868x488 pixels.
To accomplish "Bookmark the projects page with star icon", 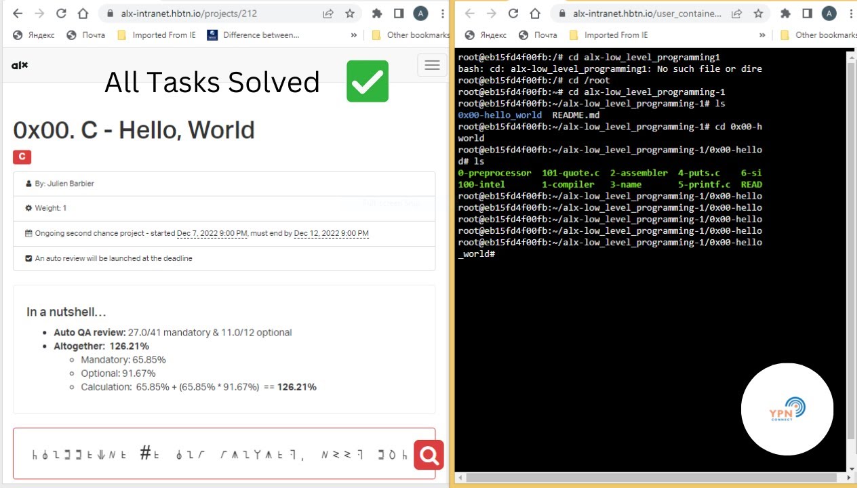I will 350,14.
